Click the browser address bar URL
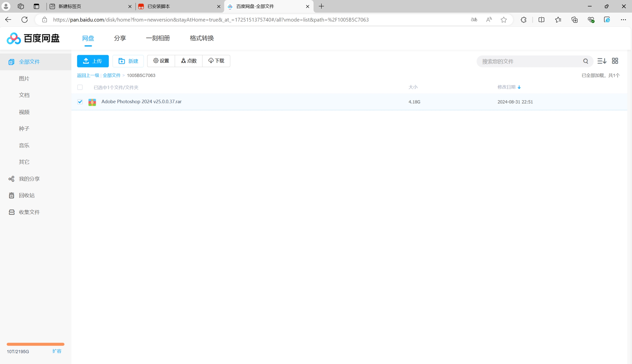 click(x=211, y=20)
